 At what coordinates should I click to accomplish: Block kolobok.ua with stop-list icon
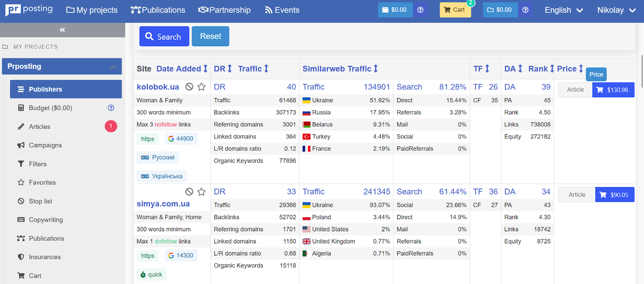click(x=189, y=86)
